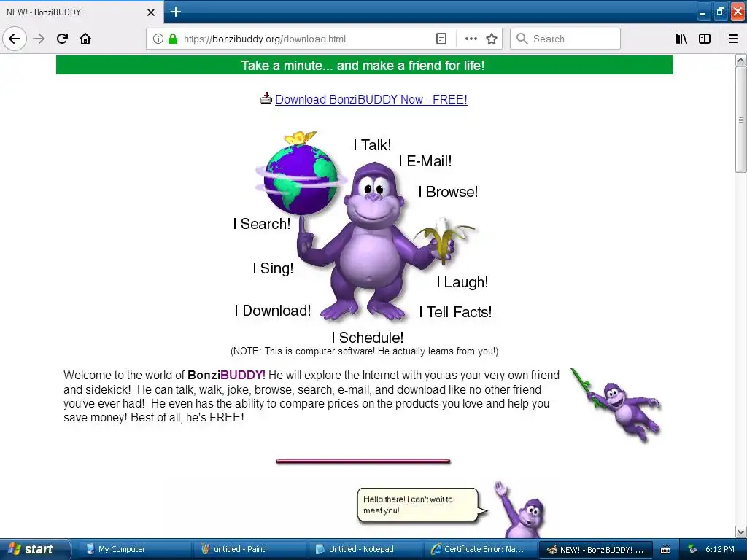
Task: Click the on-screen keyboard tray icon
Action: (x=665, y=550)
